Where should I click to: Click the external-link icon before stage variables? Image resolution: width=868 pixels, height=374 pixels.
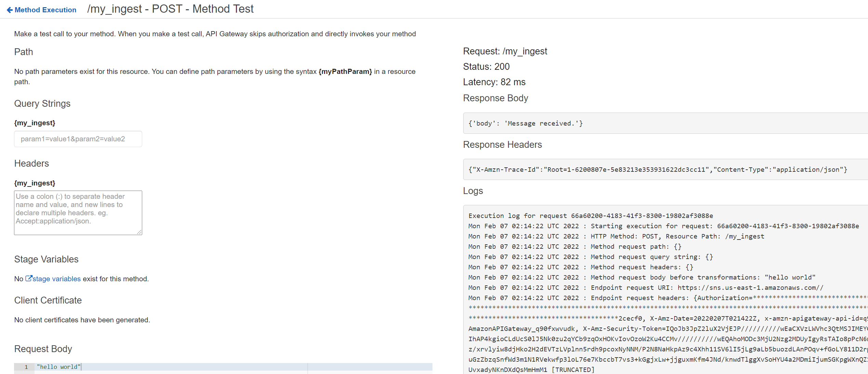29,279
